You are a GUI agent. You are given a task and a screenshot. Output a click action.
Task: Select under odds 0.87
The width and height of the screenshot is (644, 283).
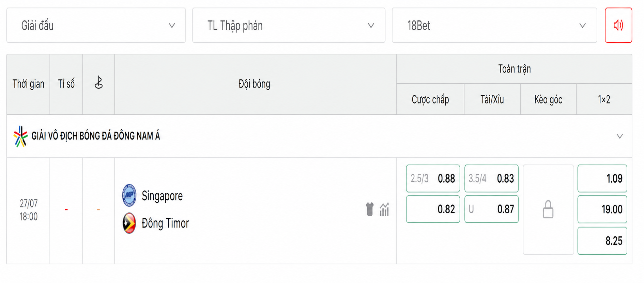click(491, 209)
